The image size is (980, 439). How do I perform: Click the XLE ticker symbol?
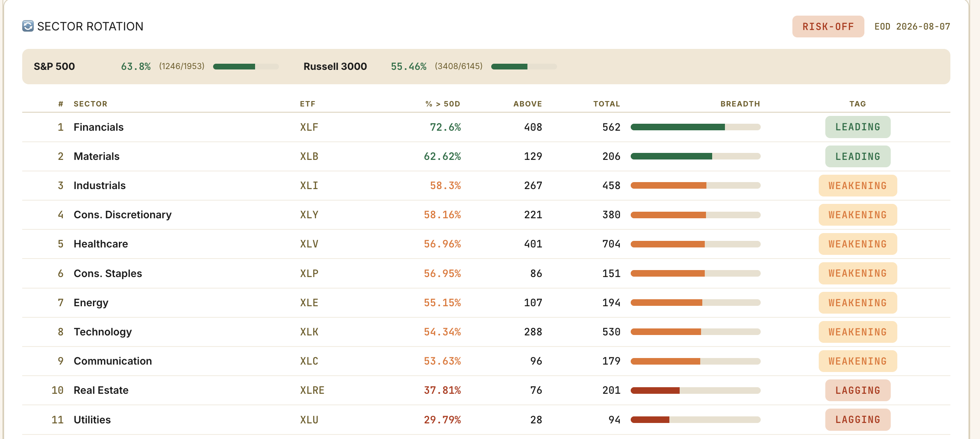[309, 303]
